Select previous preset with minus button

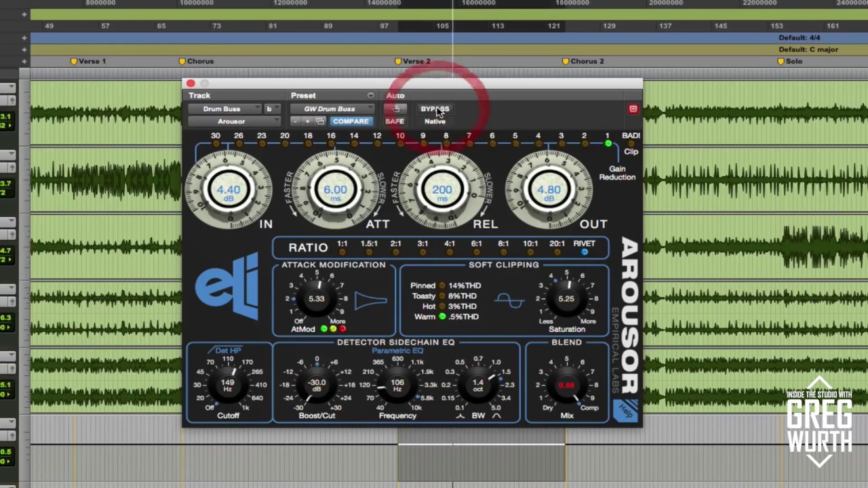(294, 121)
